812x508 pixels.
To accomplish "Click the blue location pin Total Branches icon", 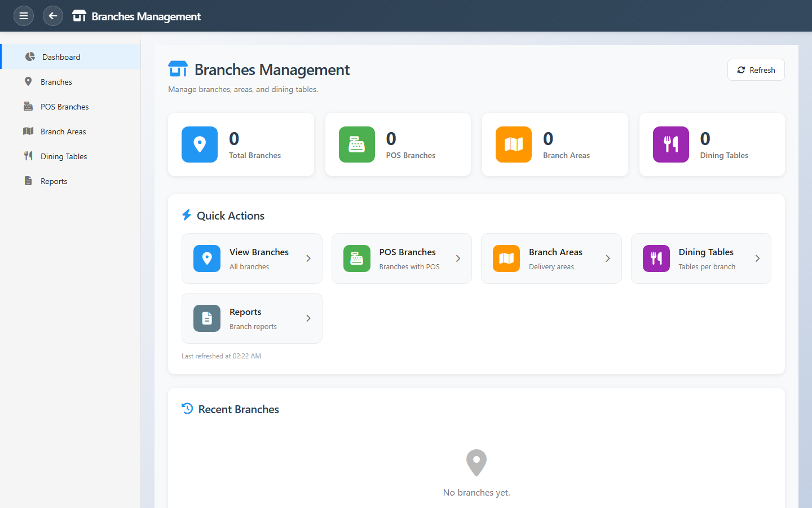I will [200, 144].
